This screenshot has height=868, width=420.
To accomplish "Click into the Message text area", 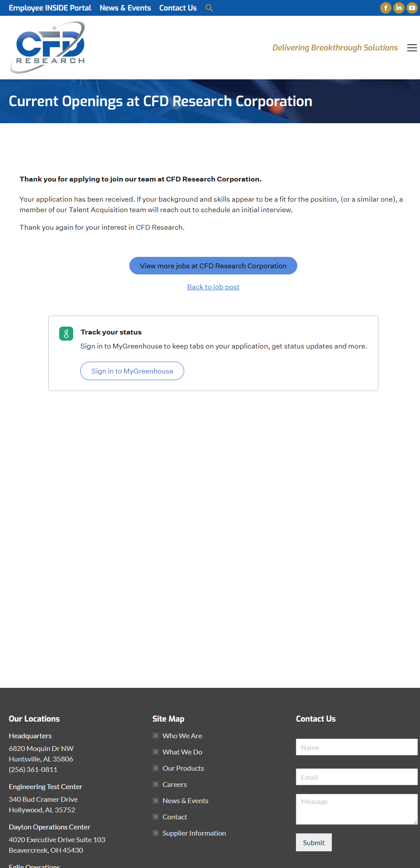I will [x=357, y=809].
